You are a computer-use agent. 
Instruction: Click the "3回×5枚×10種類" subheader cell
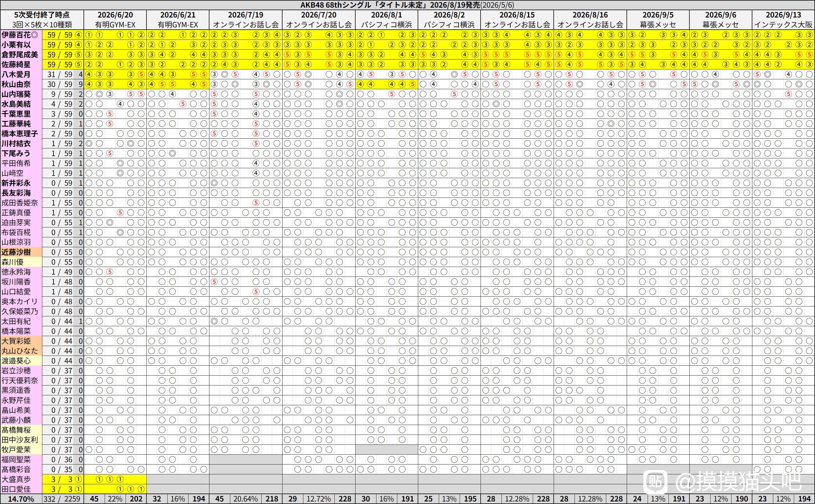coord(42,25)
